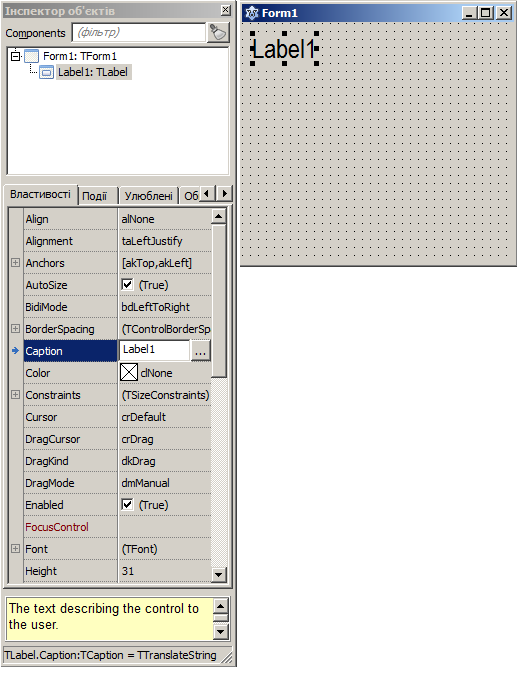
Task: Expand the Font property
Action: pyautogui.click(x=15, y=548)
